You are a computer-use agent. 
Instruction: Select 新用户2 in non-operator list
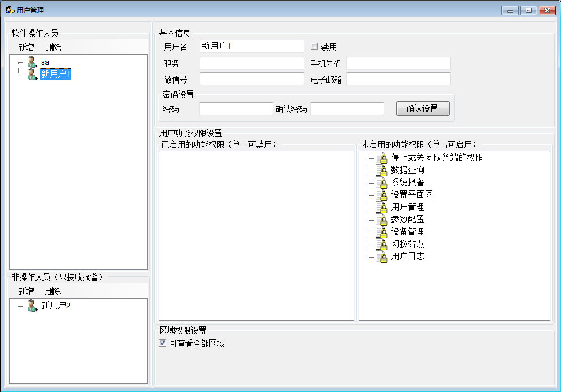[56, 306]
